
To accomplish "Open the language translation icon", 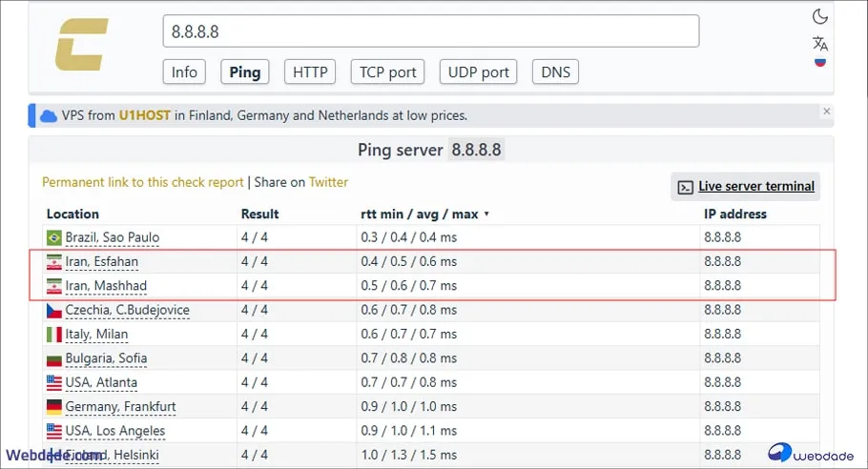I will [819, 43].
